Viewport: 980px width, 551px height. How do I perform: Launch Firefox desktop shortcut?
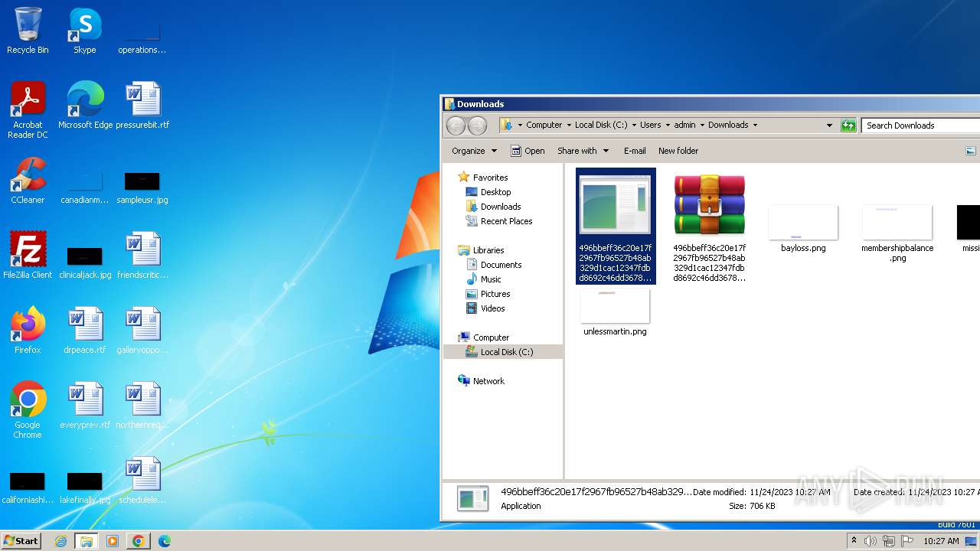(28, 331)
